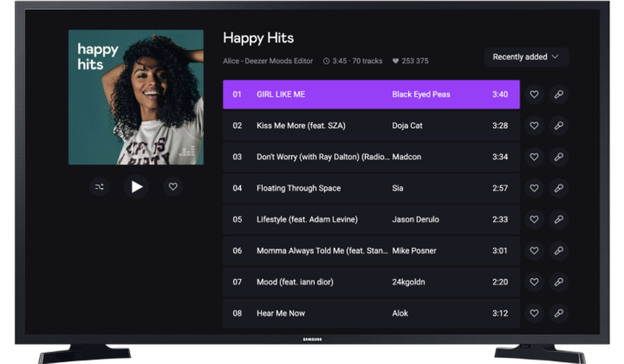Image resolution: width=624 pixels, height=364 pixels.
Task: Pick track 07 Mood (feat. iann dior)
Action: (371, 282)
